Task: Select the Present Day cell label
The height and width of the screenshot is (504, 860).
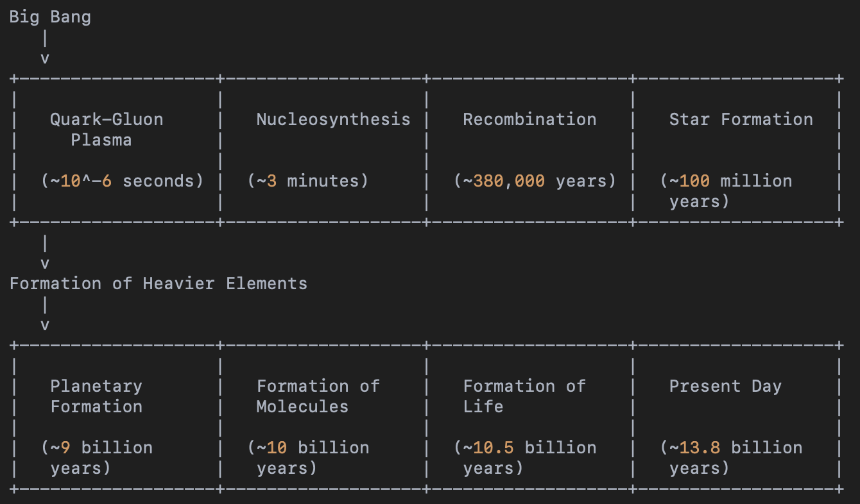Action: tap(725, 386)
